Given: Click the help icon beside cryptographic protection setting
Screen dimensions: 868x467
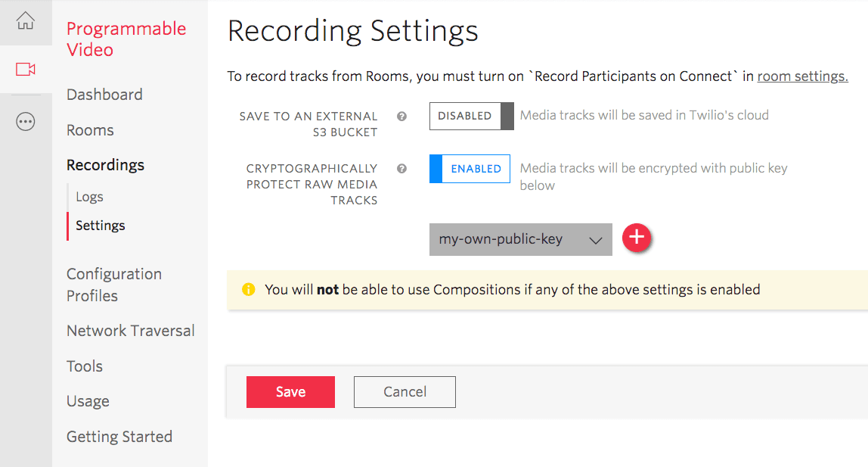Looking at the screenshot, I should (x=401, y=168).
